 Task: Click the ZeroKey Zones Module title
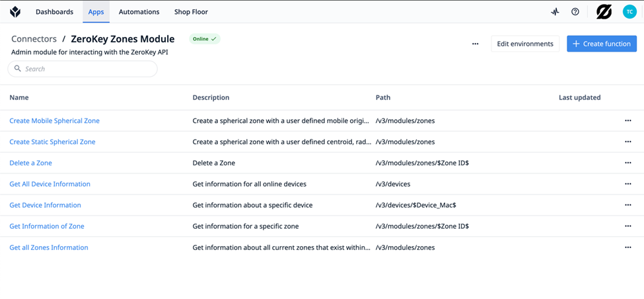pyautogui.click(x=123, y=39)
